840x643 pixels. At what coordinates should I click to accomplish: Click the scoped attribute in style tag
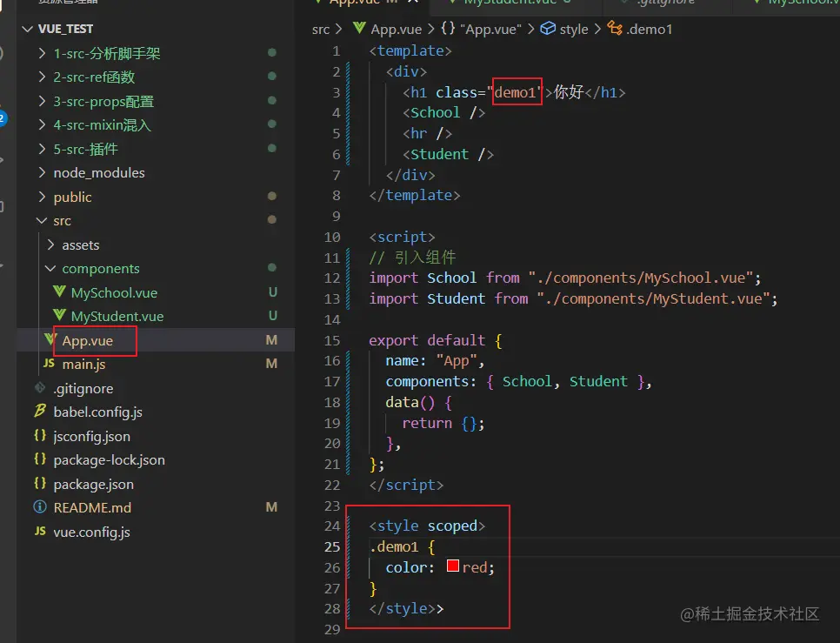pyautogui.click(x=451, y=526)
